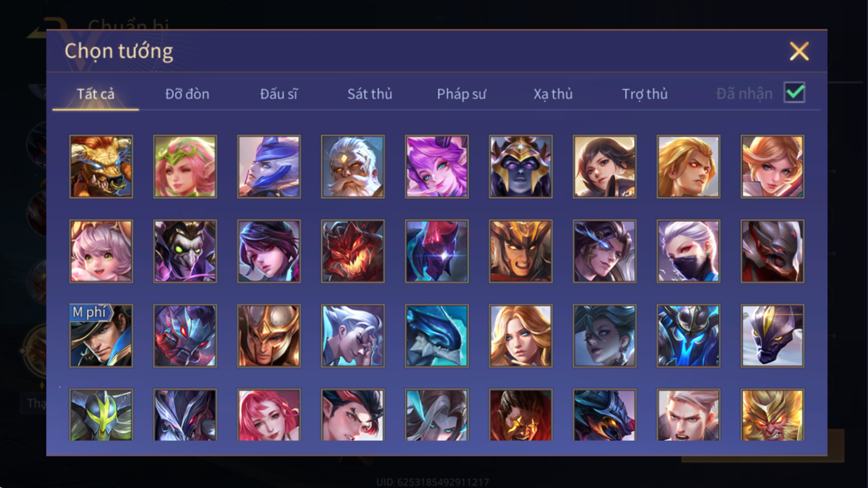
Task: Close the Chọn tướng dialog
Action: point(799,51)
